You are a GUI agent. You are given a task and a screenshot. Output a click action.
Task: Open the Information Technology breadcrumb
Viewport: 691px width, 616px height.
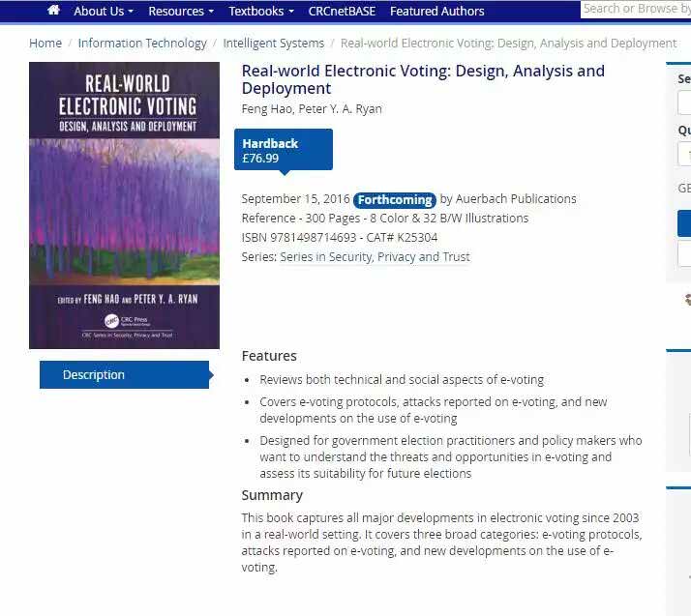(x=142, y=44)
